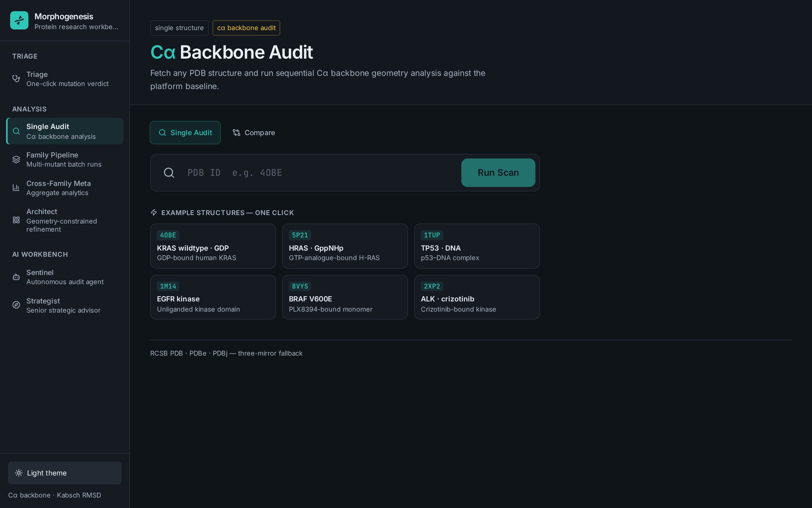The height and width of the screenshot is (508, 812).
Task: Click the 1M14 code badge
Action: pos(168,286)
